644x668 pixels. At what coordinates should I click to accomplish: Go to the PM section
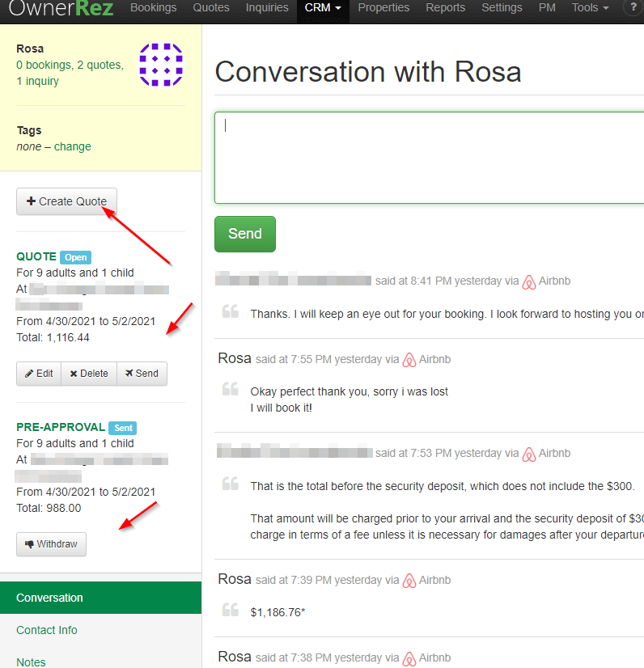547,7
